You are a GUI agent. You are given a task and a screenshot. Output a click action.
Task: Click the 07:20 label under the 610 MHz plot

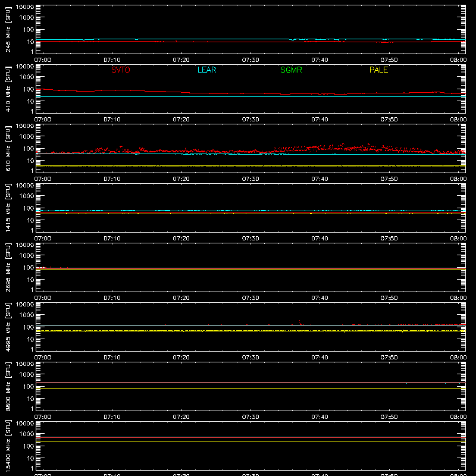coord(181,179)
